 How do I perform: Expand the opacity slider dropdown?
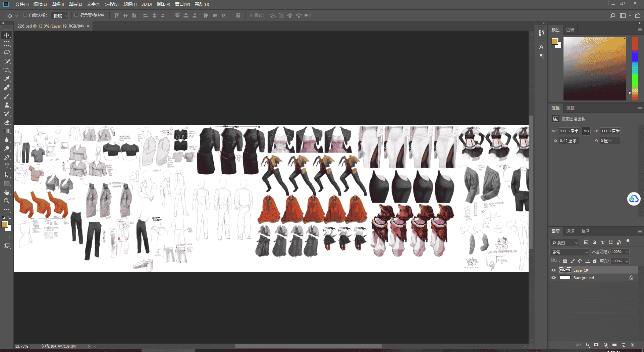pyautogui.click(x=627, y=252)
